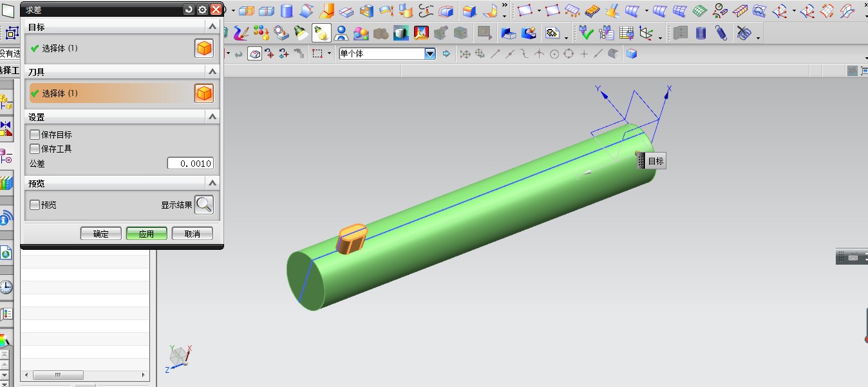This screenshot has width=868, height=387.
Task: Collapse the 目标 section
Action: coord(212,26)
